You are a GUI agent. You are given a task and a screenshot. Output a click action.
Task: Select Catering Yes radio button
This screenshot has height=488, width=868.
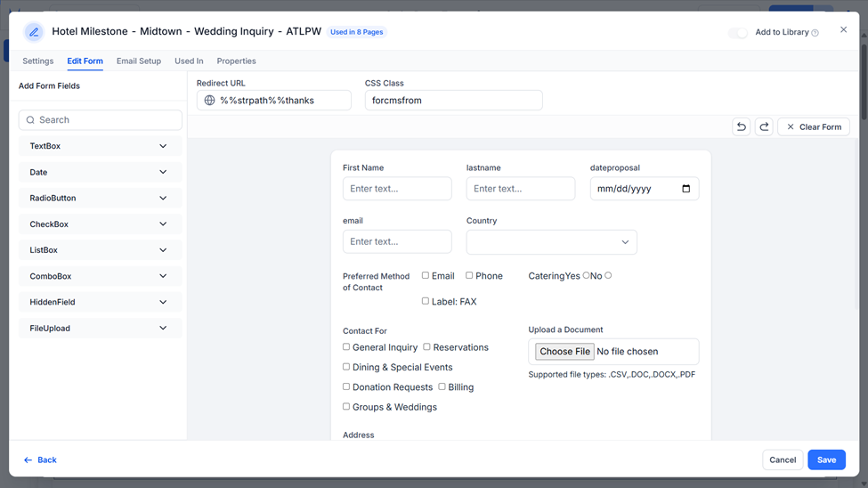586,275
